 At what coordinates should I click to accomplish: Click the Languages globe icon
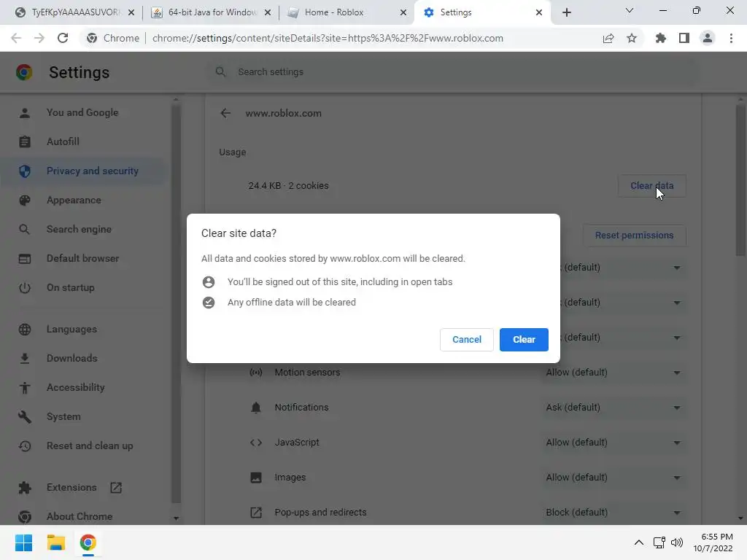tap(25, 330)
